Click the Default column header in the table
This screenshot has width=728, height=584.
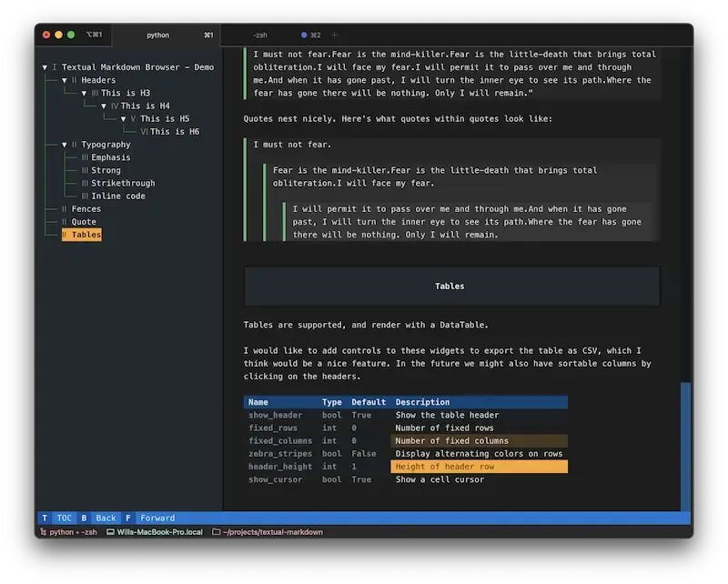coord(369,402)
